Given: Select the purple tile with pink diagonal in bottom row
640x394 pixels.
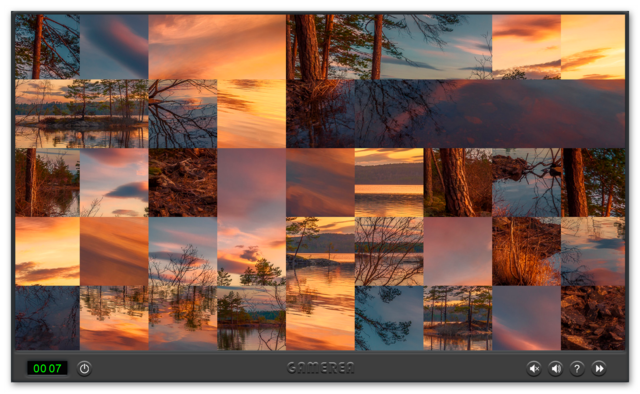Looking at the screenshot, I should coord(527,318).
